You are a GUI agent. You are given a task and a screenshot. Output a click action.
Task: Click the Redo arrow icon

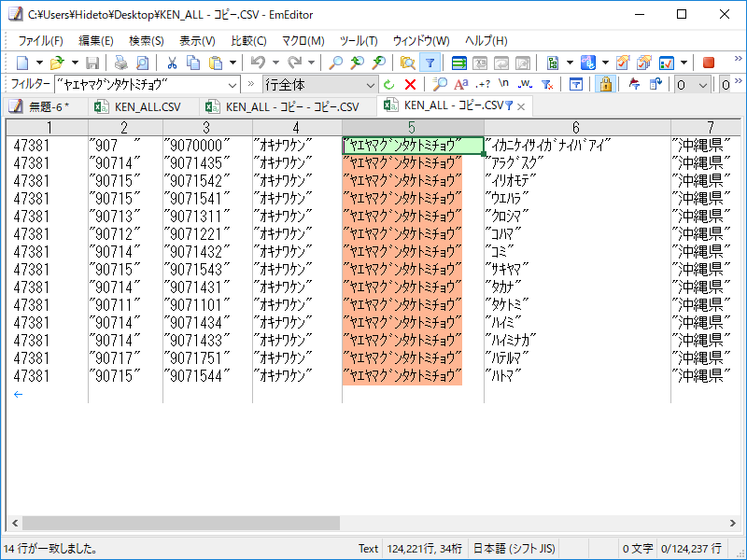(x=294, y=63)
